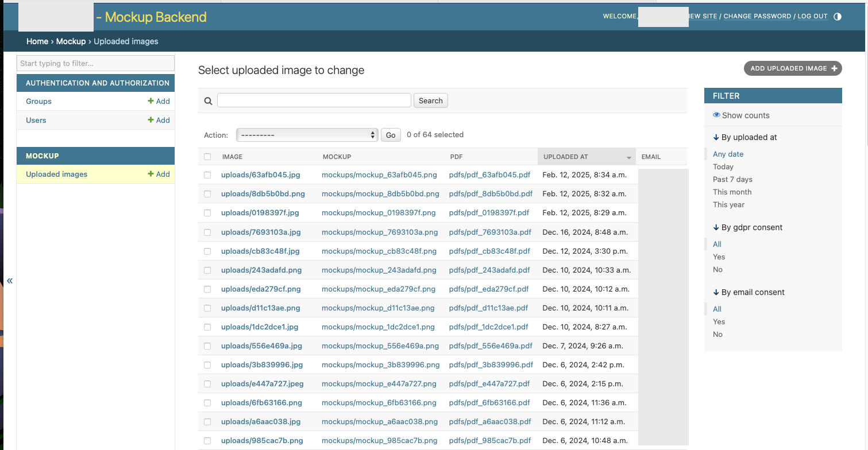Go to Mockup in breadcrumb
Image resolution: width=868 pixels, height=450 pixels.
[x=71, y=41]
